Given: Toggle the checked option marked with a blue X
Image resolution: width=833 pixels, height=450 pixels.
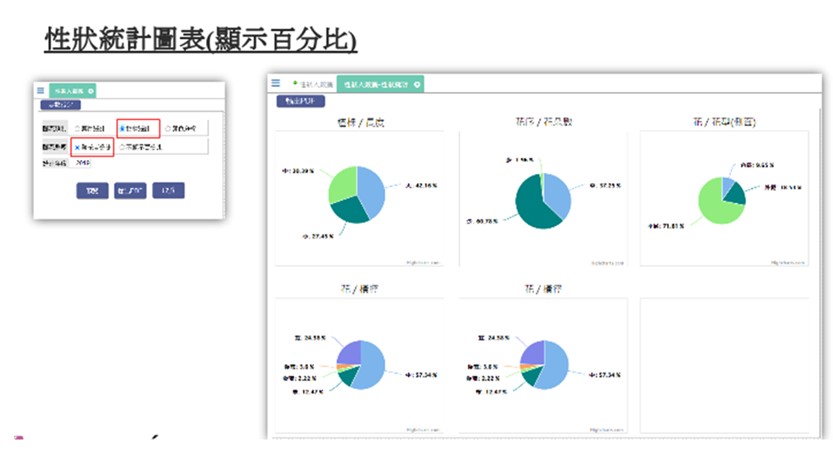Looking at the screenshot, I should [78, 147].
